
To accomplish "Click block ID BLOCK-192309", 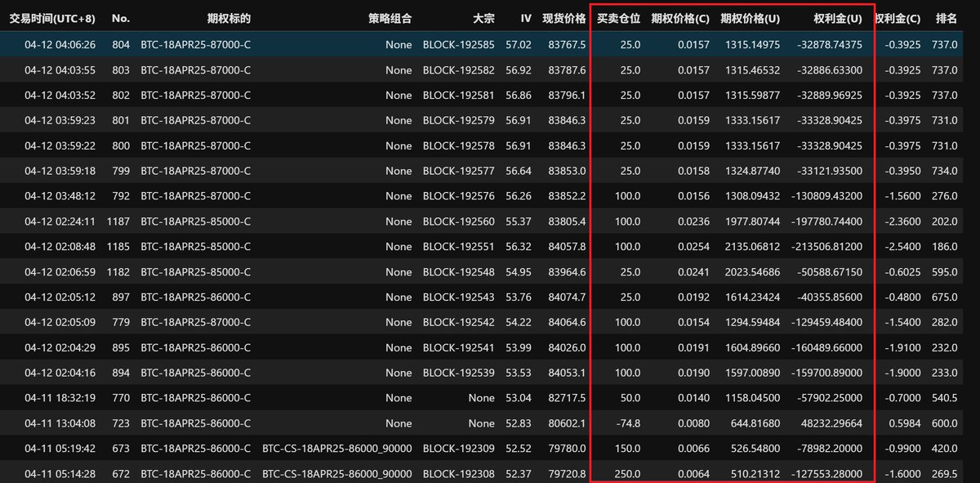I will coord(458,449).
